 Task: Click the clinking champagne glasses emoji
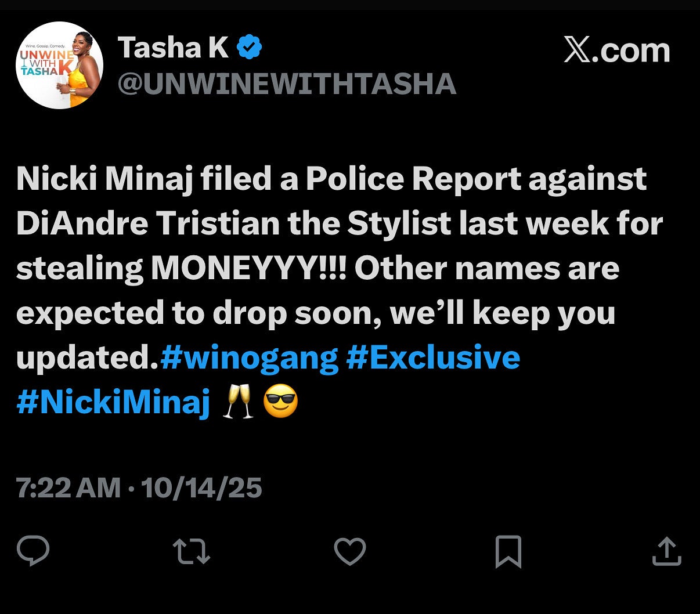tap(238, 403)
